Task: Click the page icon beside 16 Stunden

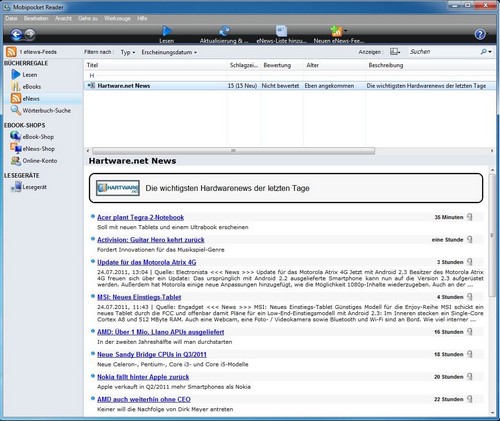Action: [x=470, y=332]
